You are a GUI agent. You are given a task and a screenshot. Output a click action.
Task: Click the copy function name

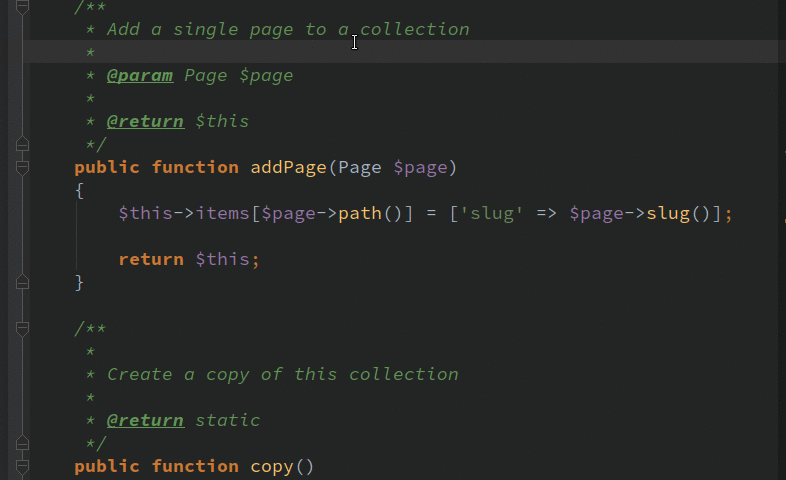click(272, 466)
